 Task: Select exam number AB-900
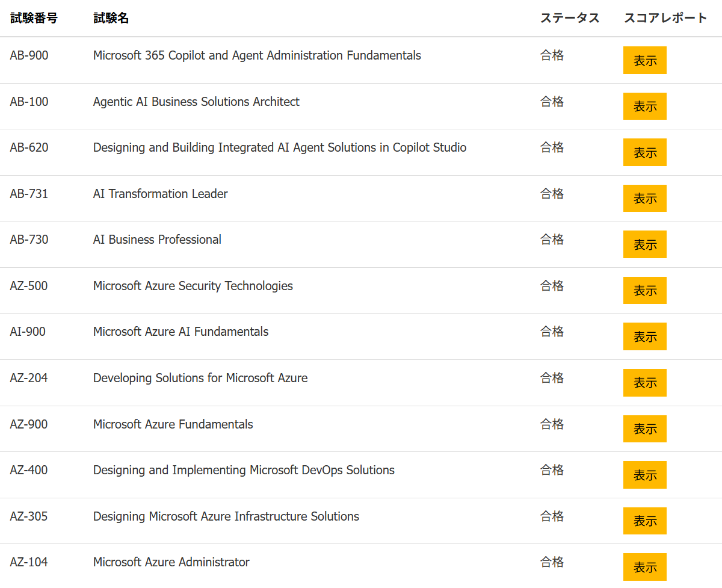click(29, 55)
